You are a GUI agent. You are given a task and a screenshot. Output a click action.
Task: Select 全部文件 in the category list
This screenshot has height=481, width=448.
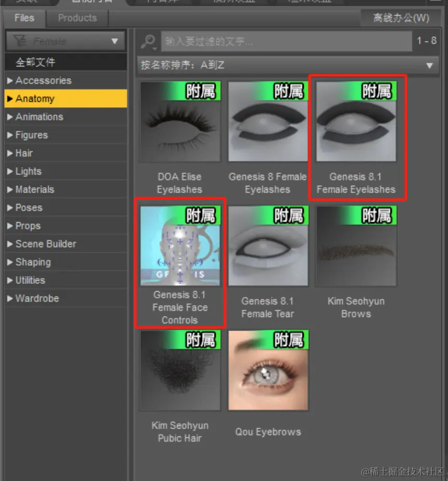(66, 62)
